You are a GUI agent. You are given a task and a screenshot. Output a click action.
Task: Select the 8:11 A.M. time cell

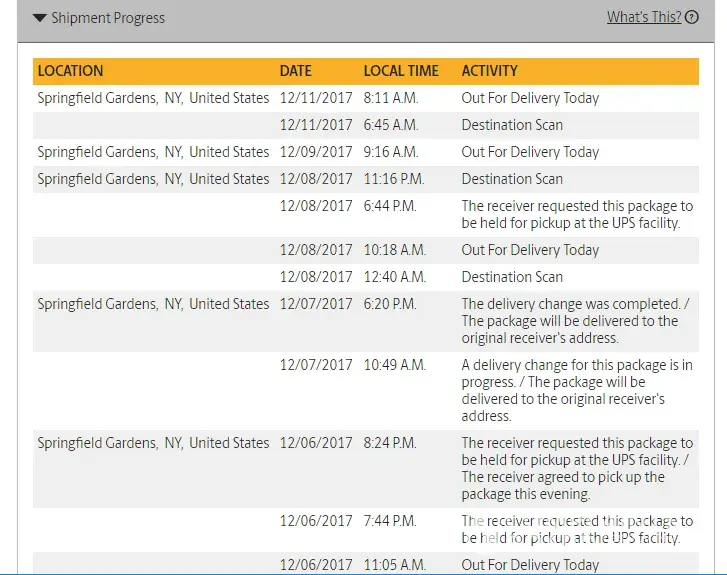pos(390,98)
